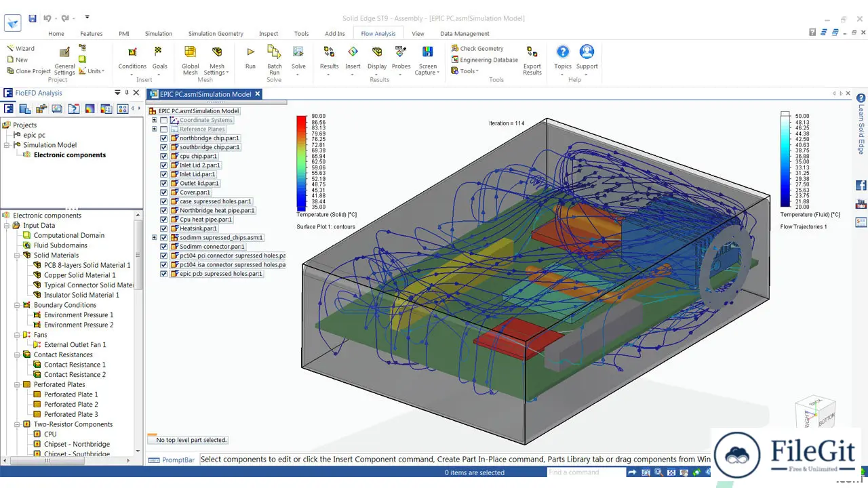Expand Coordinate Systems node
Image resolution: width=868 pixels, height=488 pixels.
(155, 120)
